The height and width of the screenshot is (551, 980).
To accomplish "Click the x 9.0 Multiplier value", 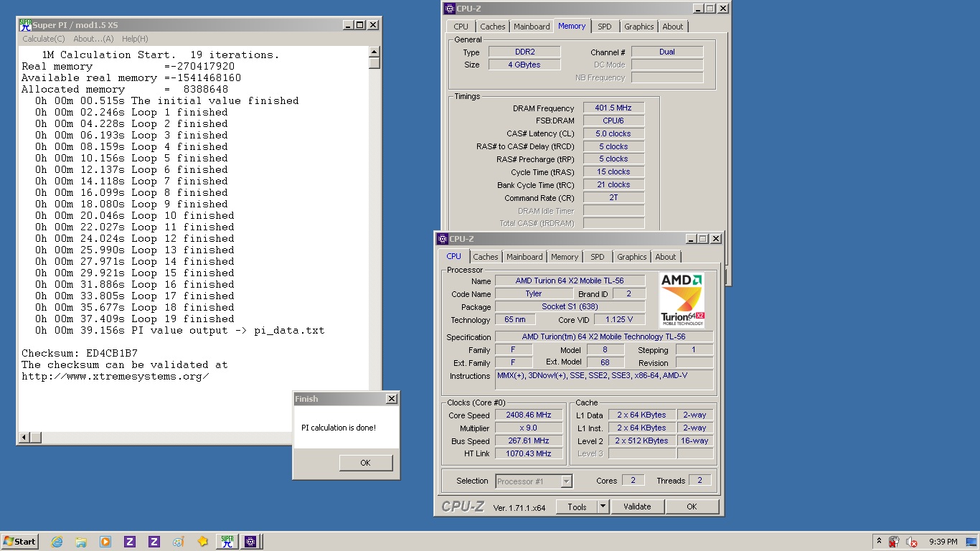I will pos(529,428).
